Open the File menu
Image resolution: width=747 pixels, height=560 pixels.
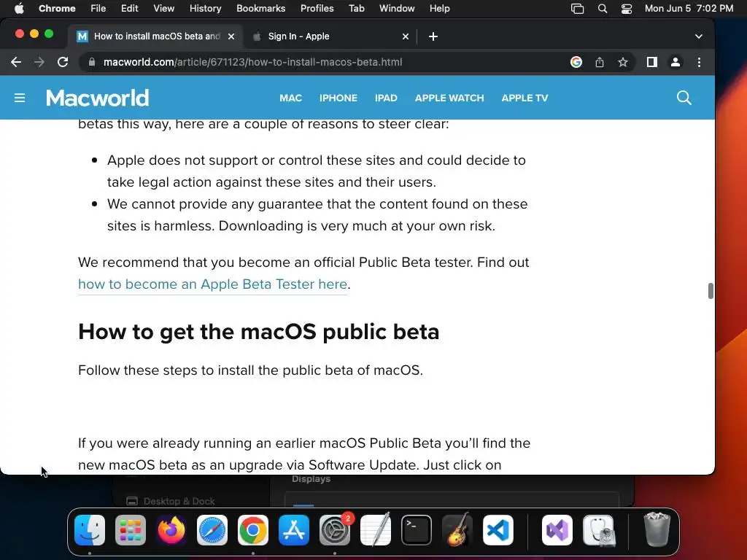(x=98, y=9)
